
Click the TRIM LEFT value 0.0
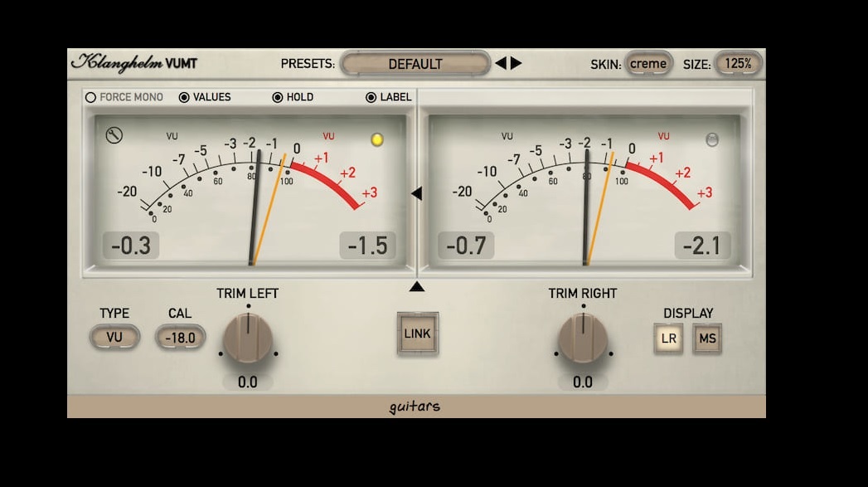(247, 382)
